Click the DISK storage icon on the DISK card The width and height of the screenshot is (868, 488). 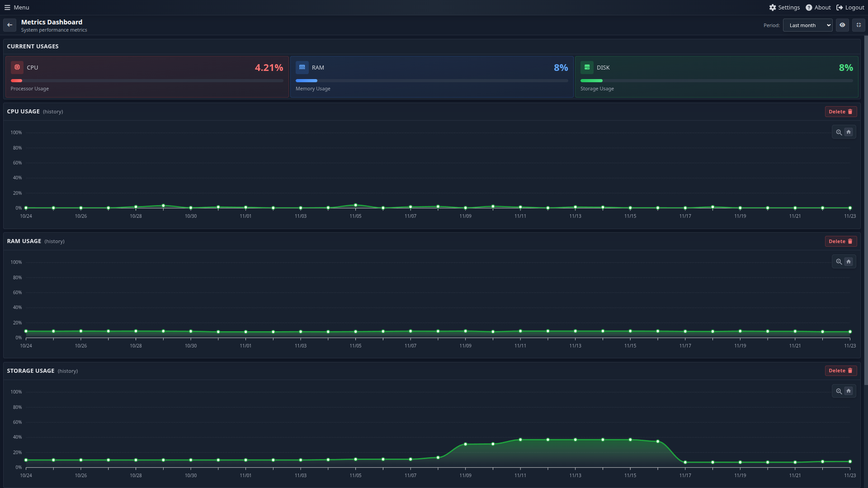[x=587, y=67]
